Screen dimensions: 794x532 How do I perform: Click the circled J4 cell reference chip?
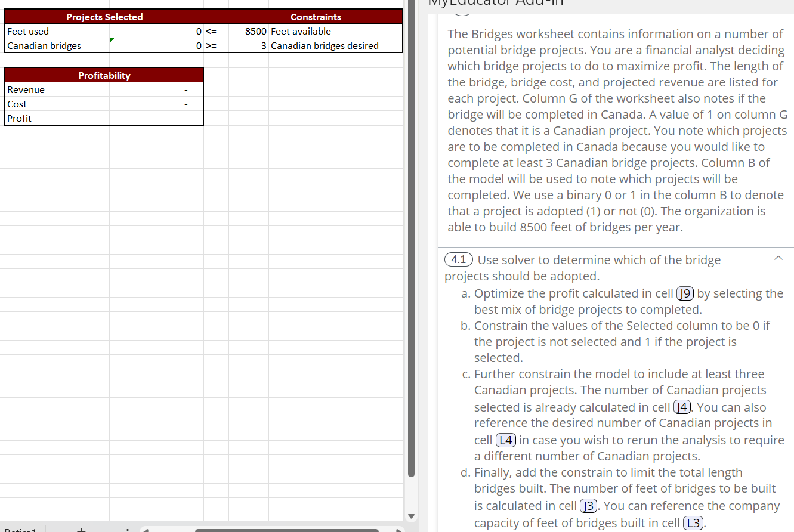click(682, 407)
